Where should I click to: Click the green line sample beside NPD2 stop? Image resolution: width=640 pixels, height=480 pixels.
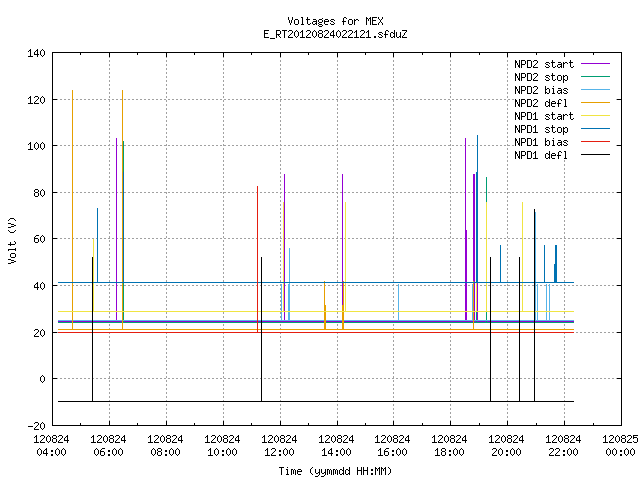pos(595,76)
